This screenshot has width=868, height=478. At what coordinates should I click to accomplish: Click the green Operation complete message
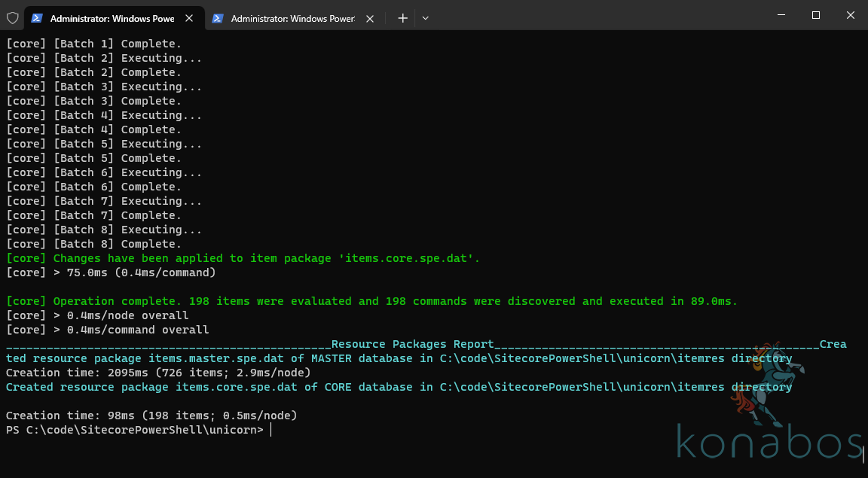[226, 300]
